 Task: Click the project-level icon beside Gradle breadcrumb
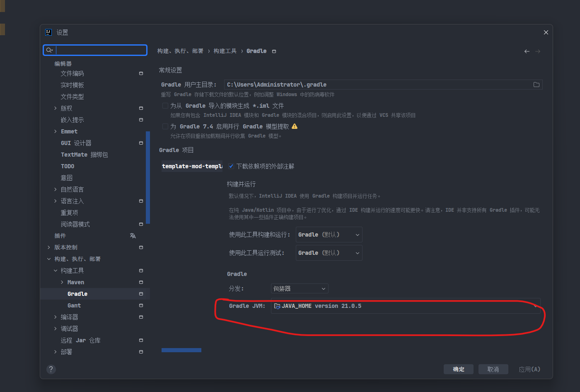coord(274,51)
